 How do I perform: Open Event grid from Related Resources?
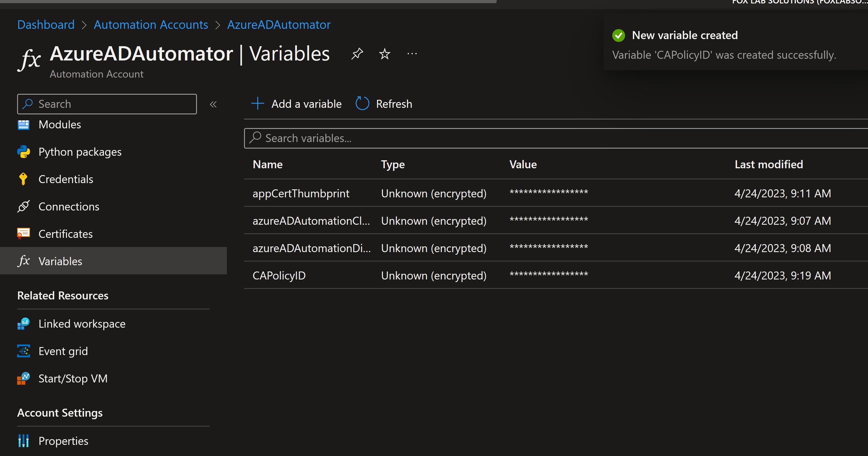(63, 351)
